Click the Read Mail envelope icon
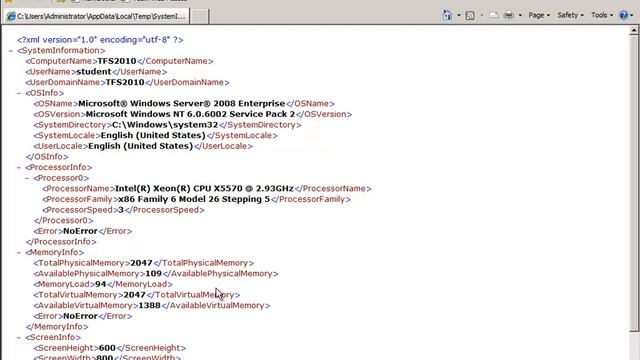Viewport: 640px width, 360px height. pyautogui.click(x=493, y=16)
